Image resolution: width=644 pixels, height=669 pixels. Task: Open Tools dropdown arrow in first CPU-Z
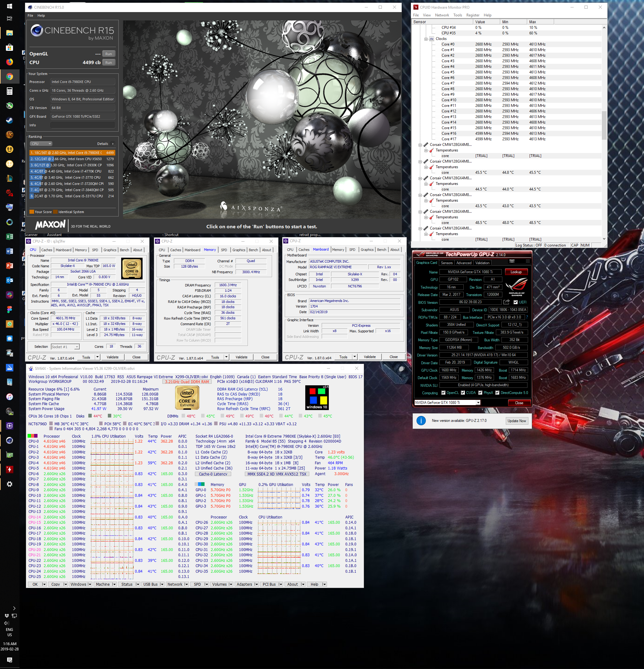97,357
